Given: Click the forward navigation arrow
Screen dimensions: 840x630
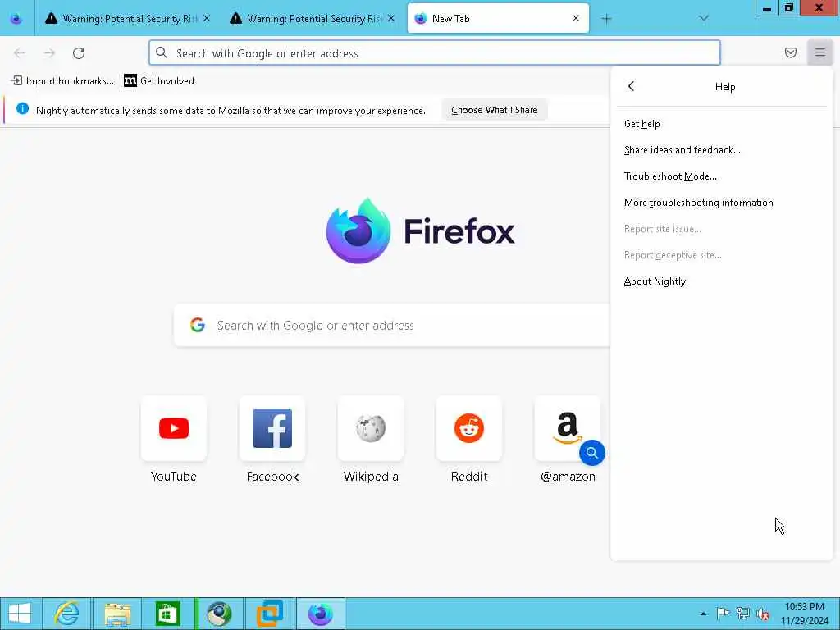Looking at the screenshot, I should 49,53.
